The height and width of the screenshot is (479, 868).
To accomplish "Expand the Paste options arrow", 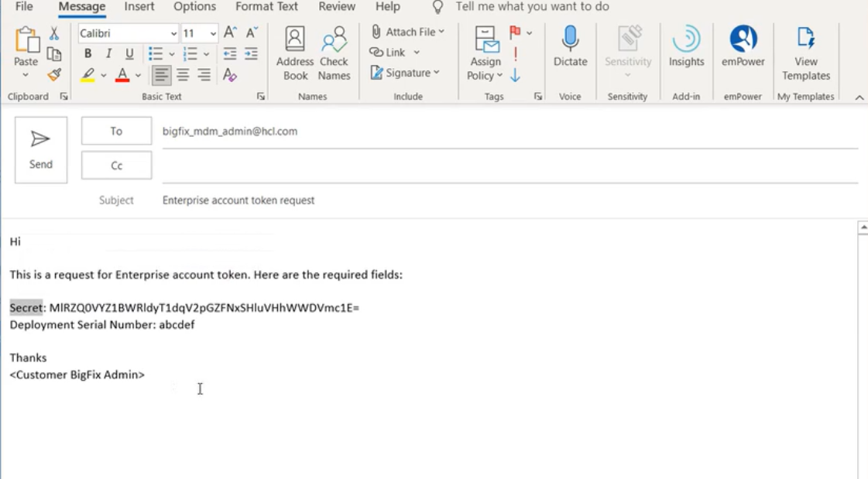I will 26,74.
